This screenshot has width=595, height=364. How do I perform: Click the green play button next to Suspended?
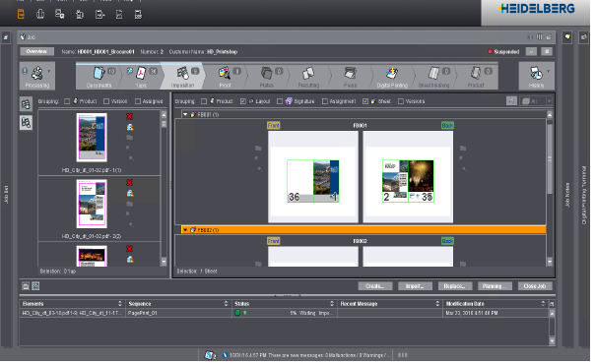coord(531,51)
